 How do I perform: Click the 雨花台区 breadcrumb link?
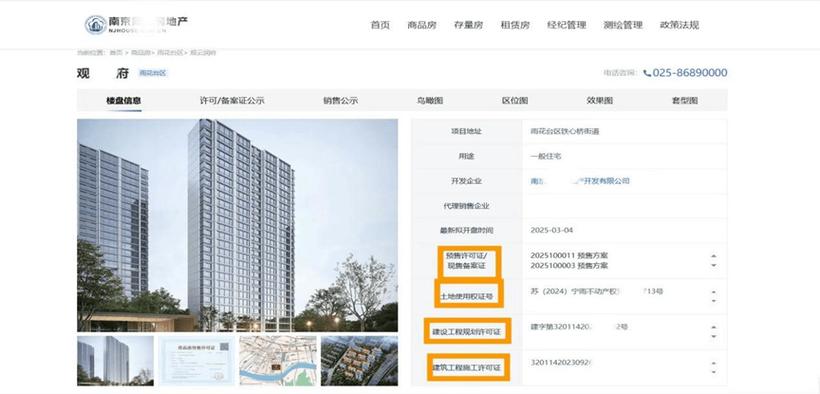(170, 52)
